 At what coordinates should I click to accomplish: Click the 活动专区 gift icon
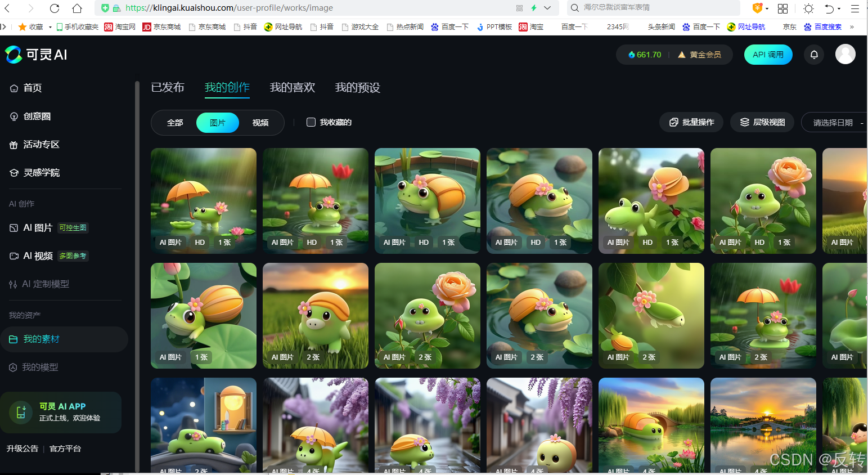[14, 145]
